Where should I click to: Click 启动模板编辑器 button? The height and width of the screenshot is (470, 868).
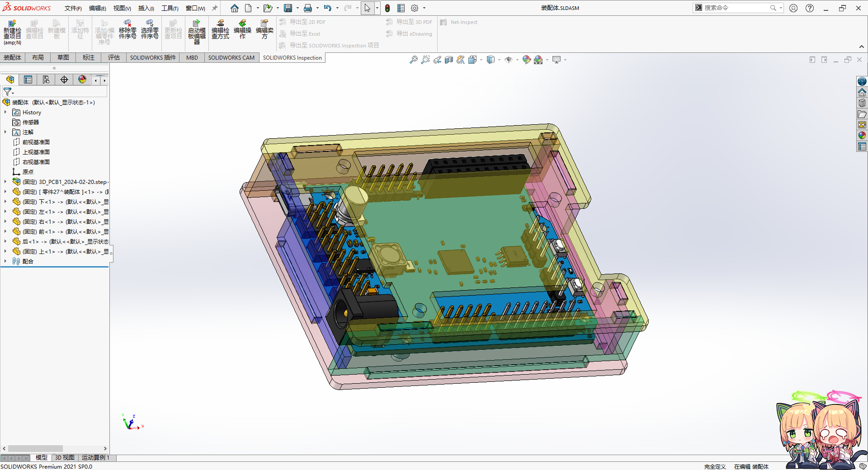coord(197,32)
